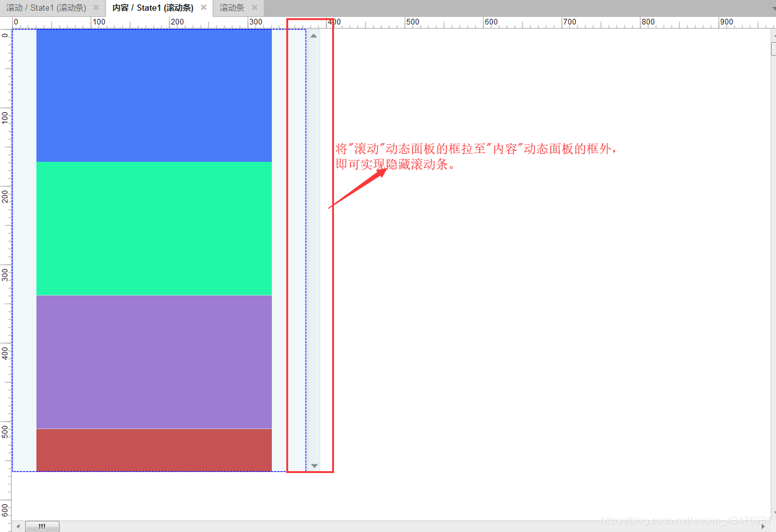The width and height of the screenshot is (776, 532).
Task: Click the horizontal scrollbar left arrow
Action: coord(18,526)
